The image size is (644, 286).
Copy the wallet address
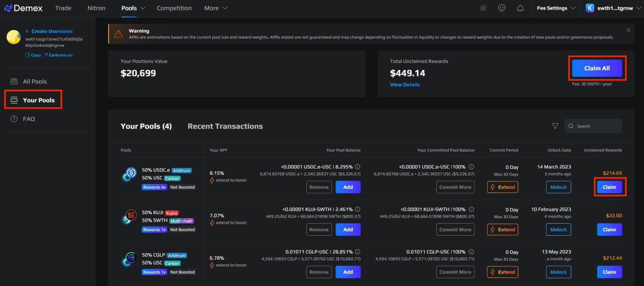click(33, 55)
